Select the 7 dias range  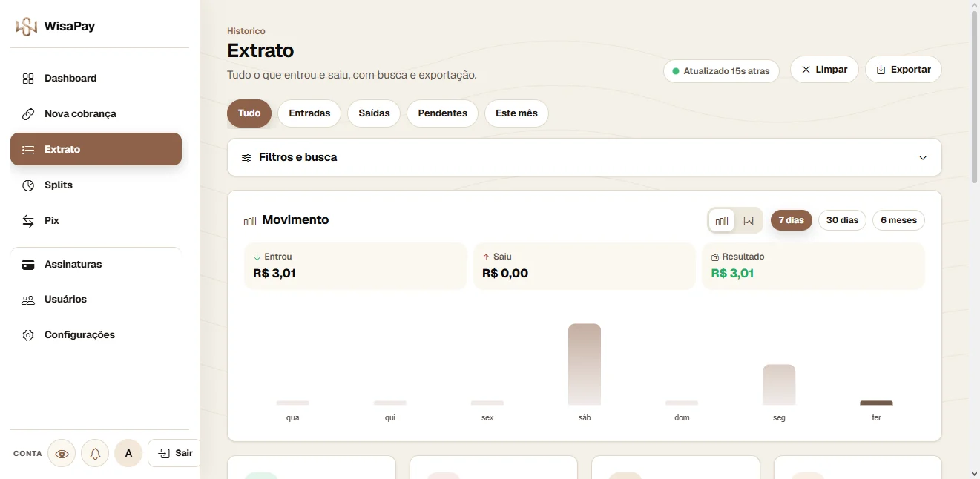(792, 220)
